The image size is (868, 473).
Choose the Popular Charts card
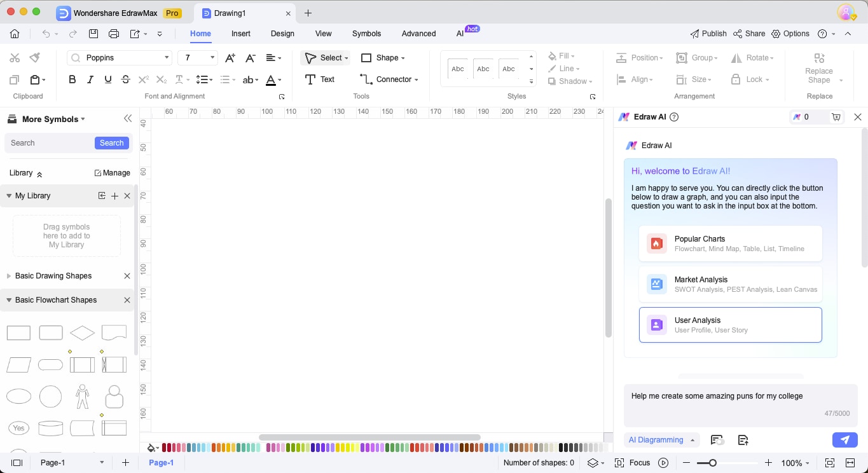(x=731, y=243)
